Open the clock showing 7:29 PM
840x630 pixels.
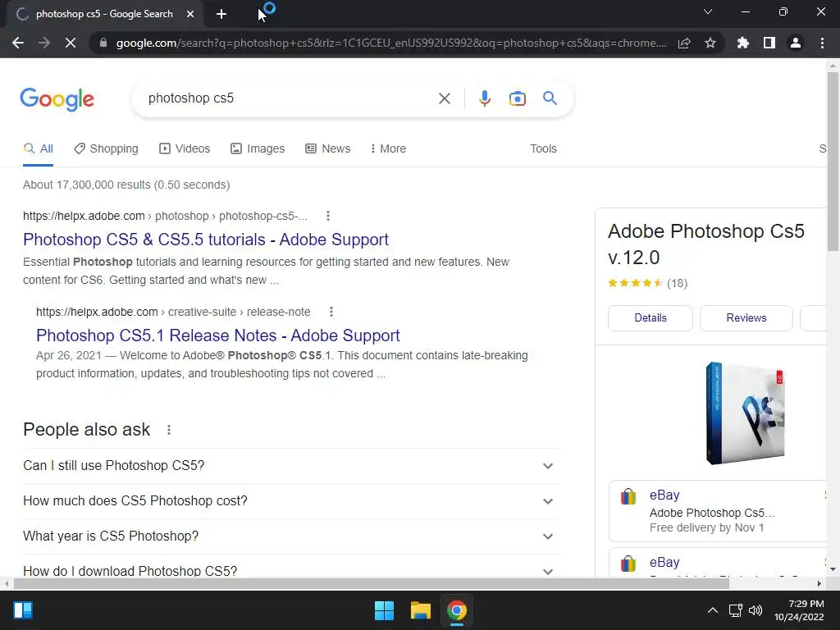[799, 610]
